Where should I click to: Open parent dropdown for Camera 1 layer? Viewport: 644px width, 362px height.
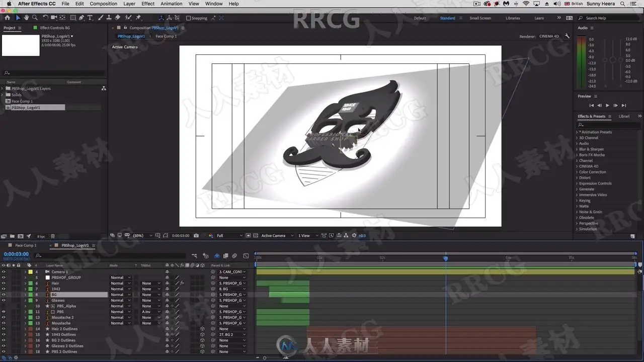pos(232,272)
